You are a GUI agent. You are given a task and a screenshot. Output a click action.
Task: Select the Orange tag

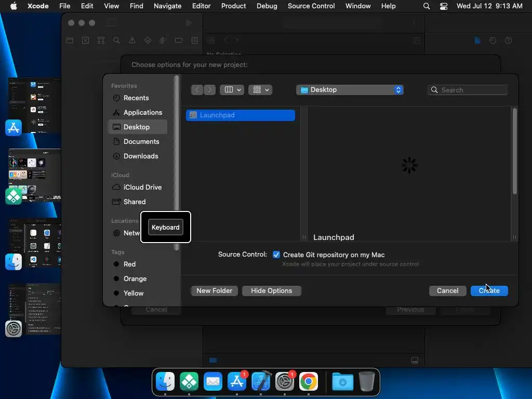pos(135,278)
